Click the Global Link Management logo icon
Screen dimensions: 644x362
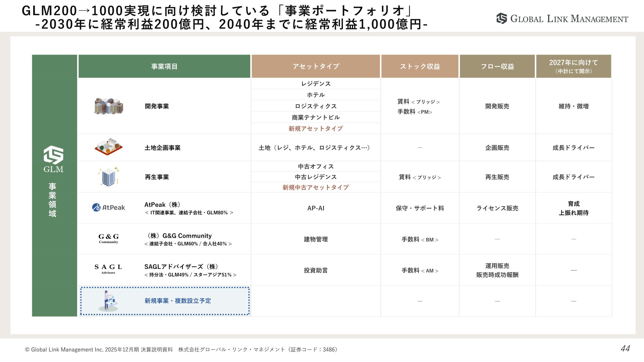coord(502,19)
